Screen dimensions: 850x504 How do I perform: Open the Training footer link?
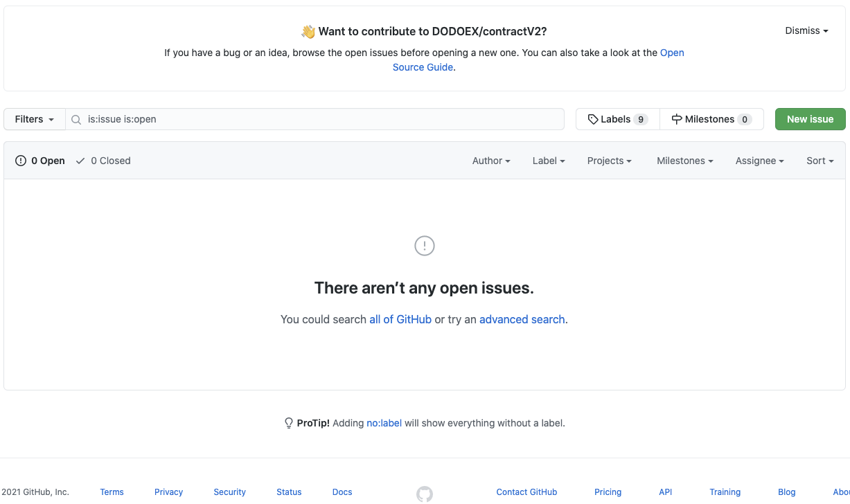tap(725, 492)
